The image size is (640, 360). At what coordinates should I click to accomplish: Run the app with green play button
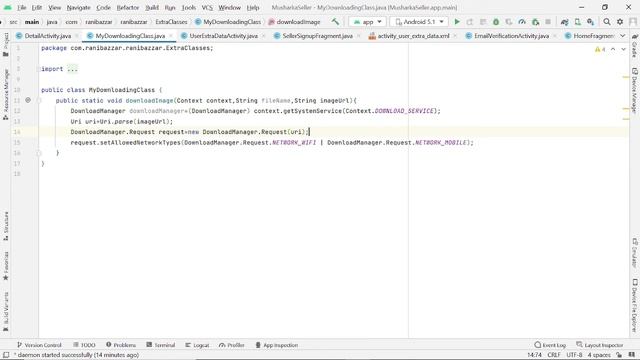[x=457, y=22]
